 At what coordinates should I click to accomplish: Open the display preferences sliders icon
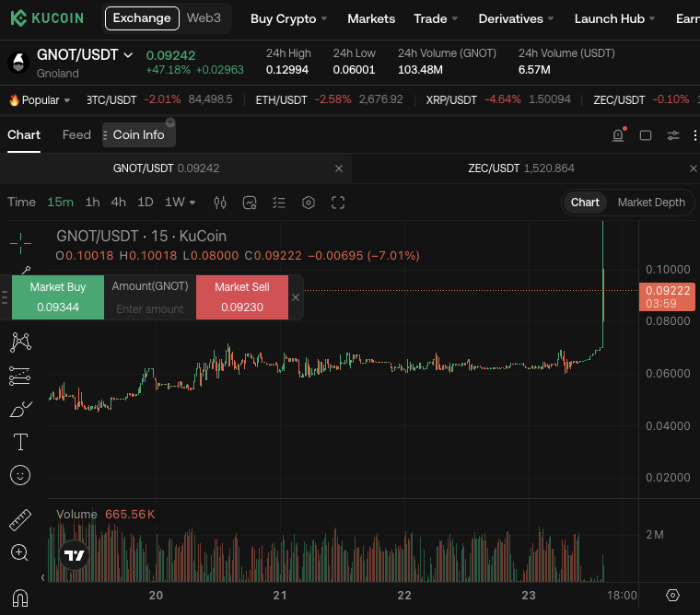tap(673, 135)
